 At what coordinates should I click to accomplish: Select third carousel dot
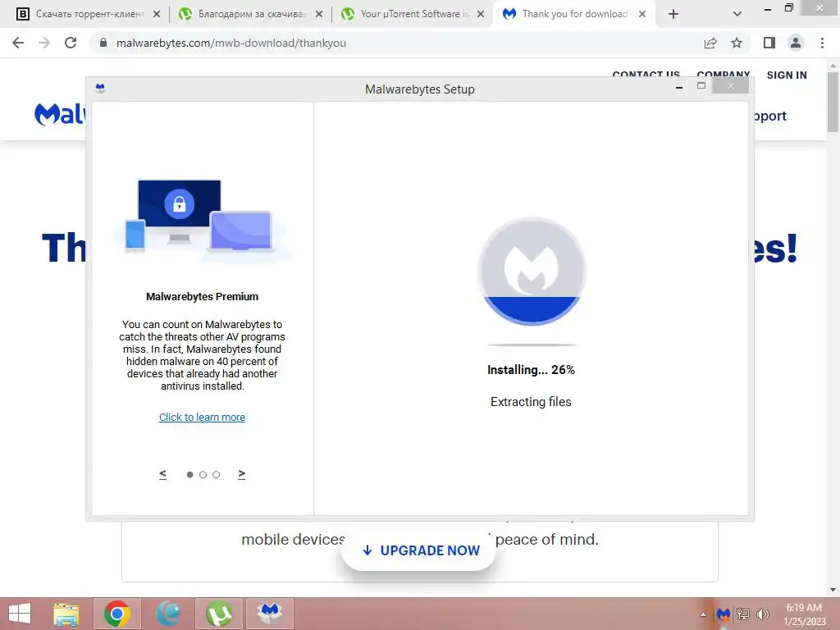[216, 475]
